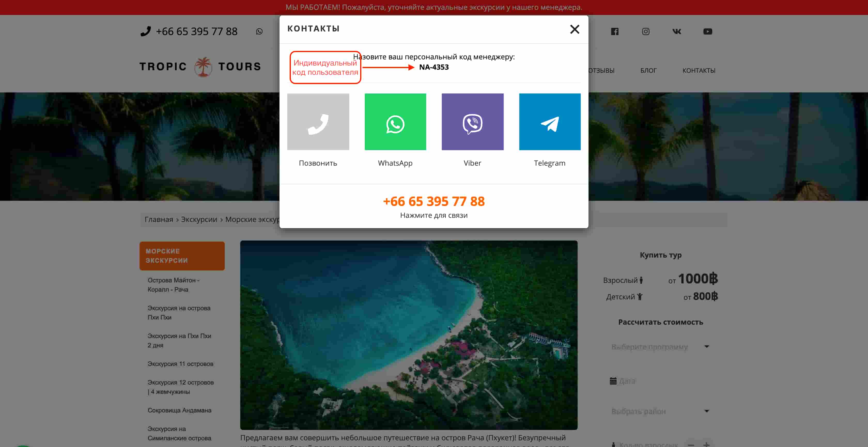
Task: Visit VK social icon in header
Action: pyautogui.click(x=676, y=31)
